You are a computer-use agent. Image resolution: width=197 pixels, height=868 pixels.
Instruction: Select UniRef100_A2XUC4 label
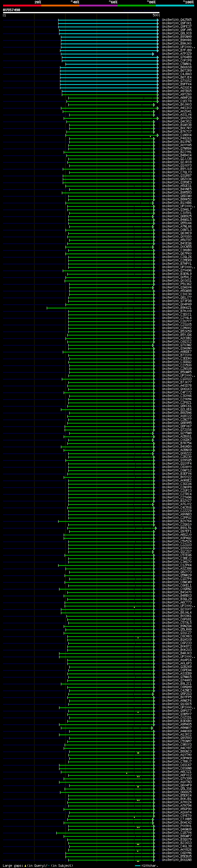(x=176, y=88)
